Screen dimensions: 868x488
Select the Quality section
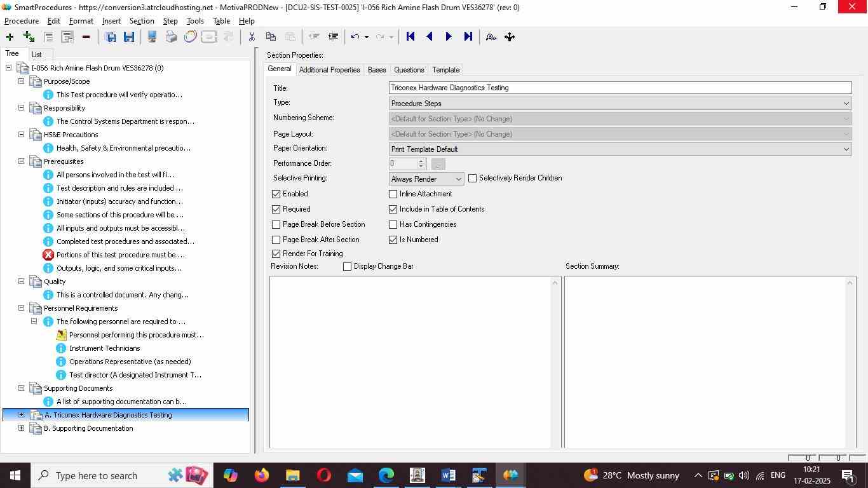(55, 281)
